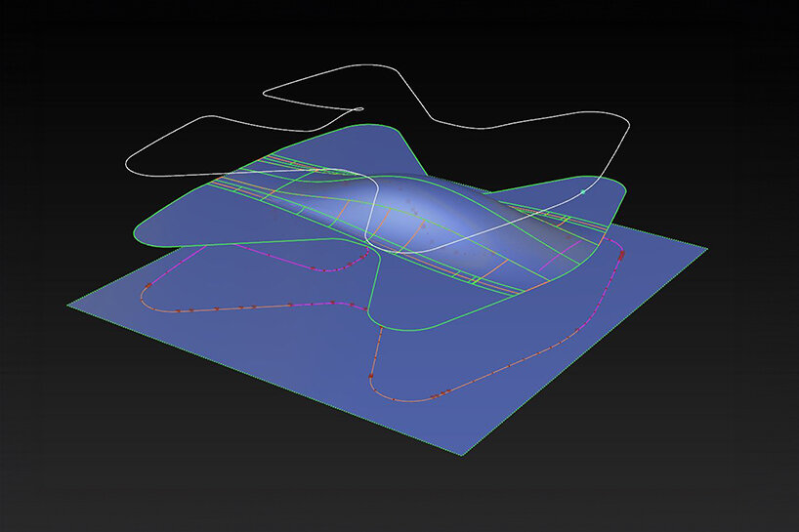This screenshot has height=532, width=799.
Task: Click the left wing of the raised surface
Action: [195, 220]
